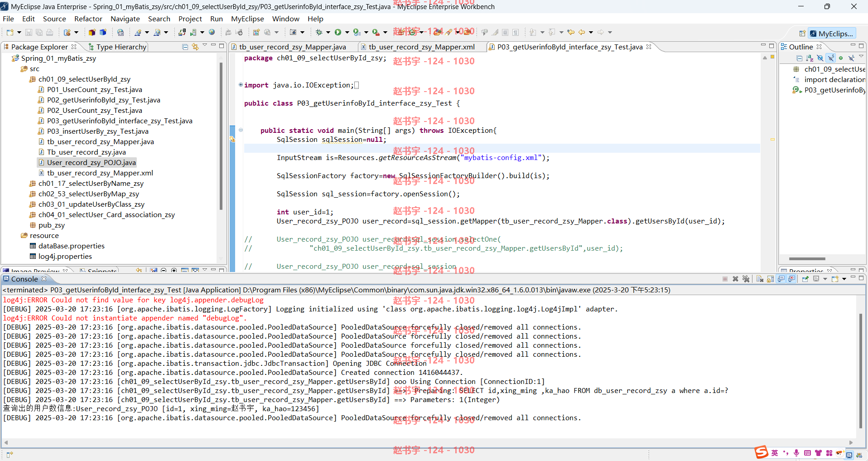
Task: Collapse the main method fold marker
Action: click(x=241, y=130)
